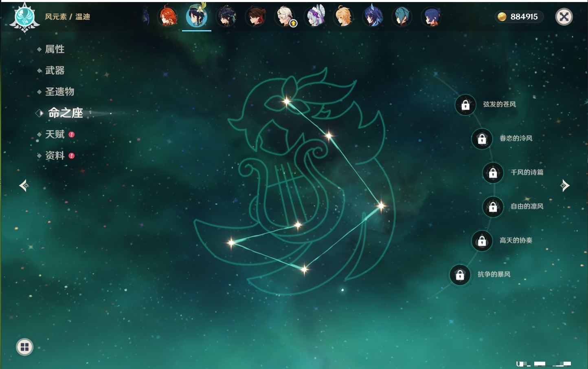This screenshot has width=588, height=369.
Task: Select the portrait with purple flower headdress
Action: coord(315,17)
